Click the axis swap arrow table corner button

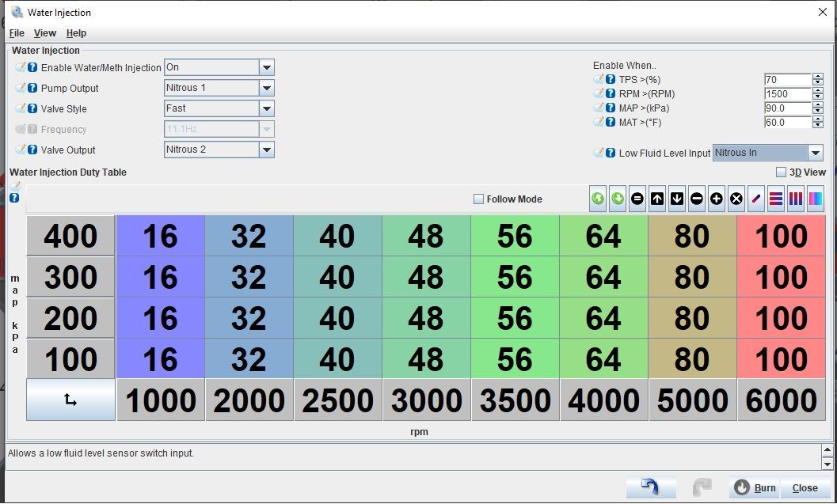coord(70,400)
